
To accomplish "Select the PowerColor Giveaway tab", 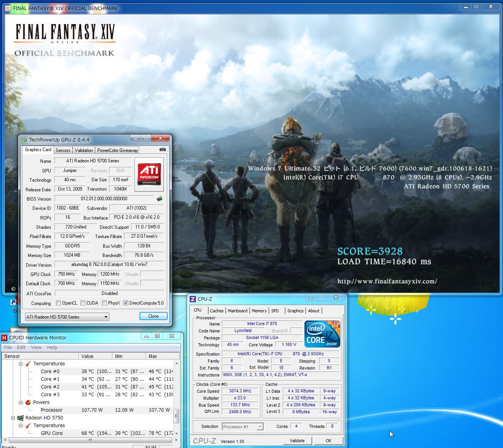I will [x=117, y=150].
